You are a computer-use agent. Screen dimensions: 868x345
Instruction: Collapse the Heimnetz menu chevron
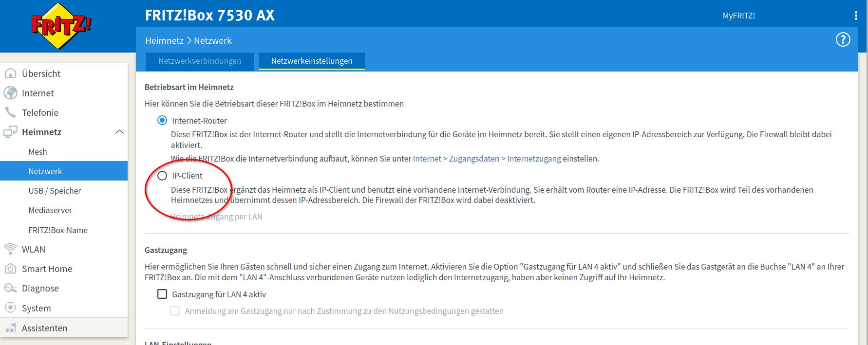click(x=119, y=132)
